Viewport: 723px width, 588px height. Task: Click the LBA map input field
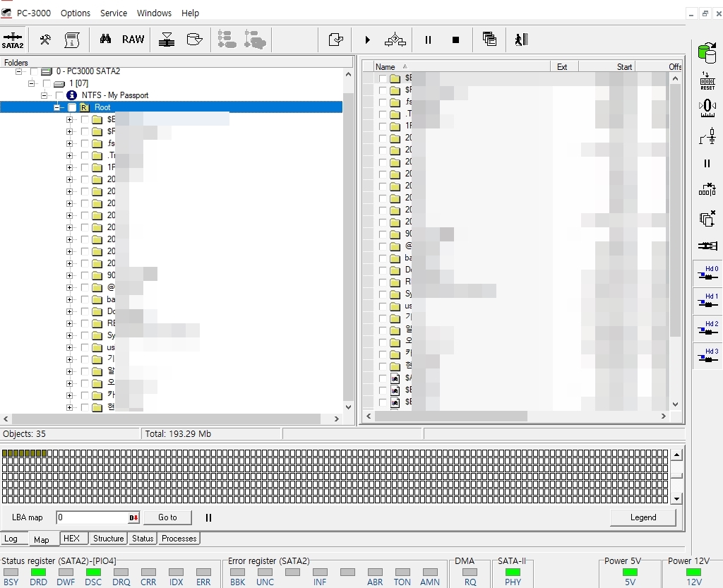(x=92, y=517)
